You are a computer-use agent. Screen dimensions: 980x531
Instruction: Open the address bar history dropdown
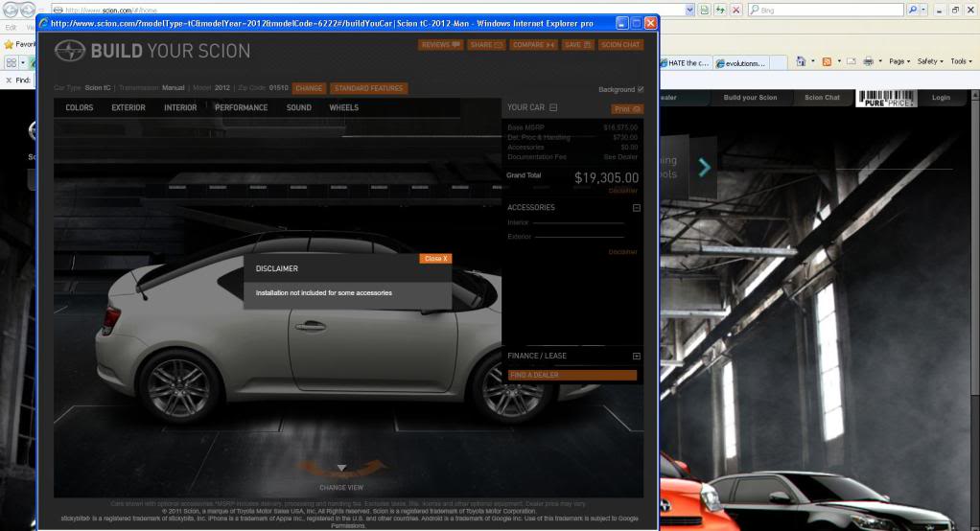[690, 10]
